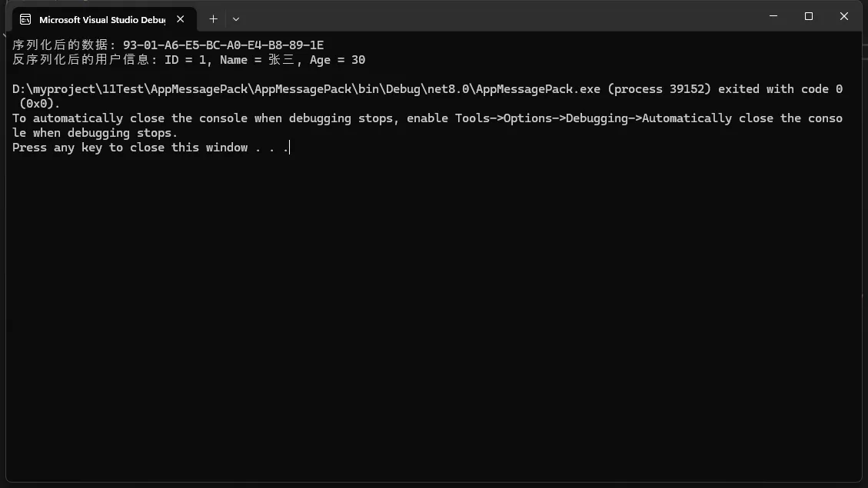This screenshot has width=868, height=488.
Task: Expand the new tab profile dropdown
Action: [236, 18]
